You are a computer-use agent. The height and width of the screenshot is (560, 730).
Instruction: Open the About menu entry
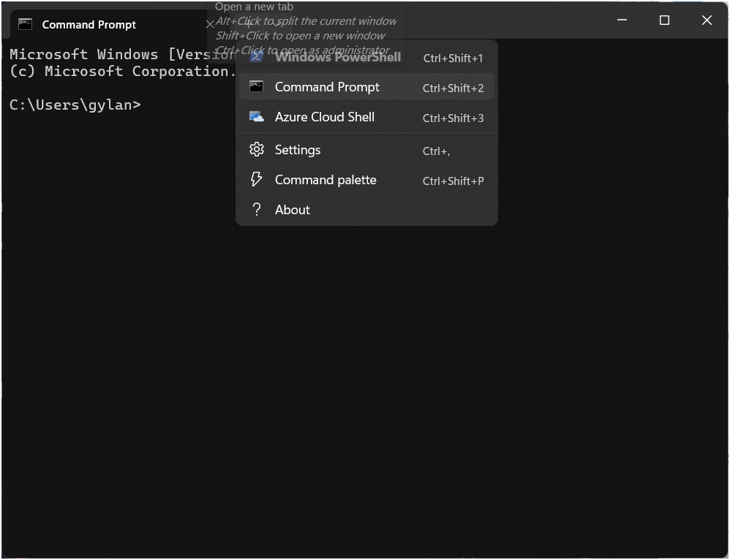coord(292,210)
